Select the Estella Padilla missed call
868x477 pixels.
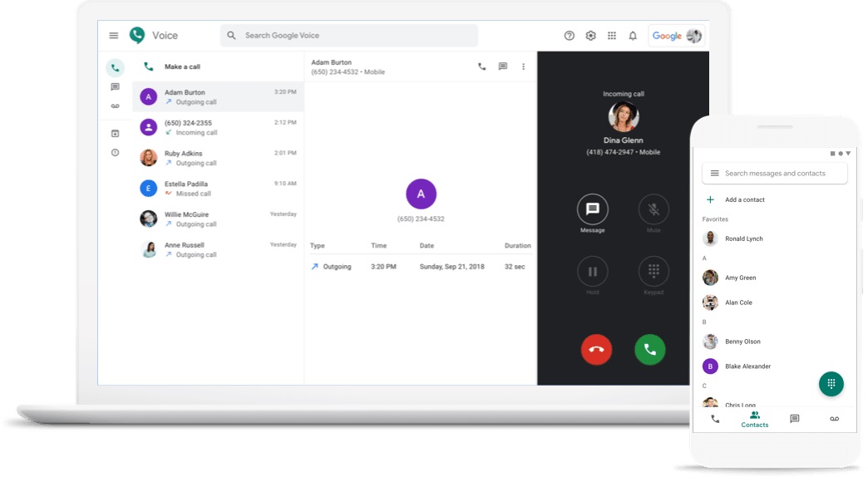click(x=218, y=189)
